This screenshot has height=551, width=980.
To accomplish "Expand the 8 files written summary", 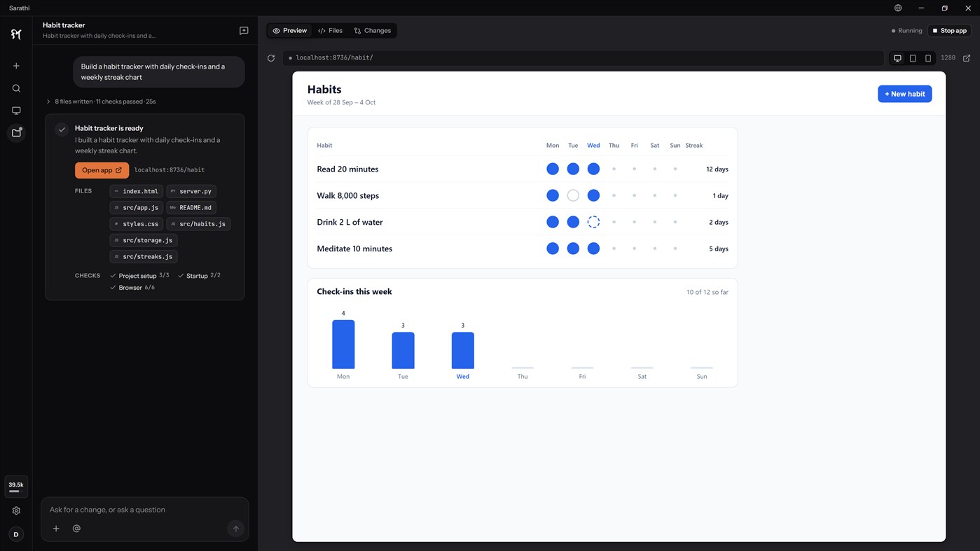I will pyautogui.click(x=101, y=102).
